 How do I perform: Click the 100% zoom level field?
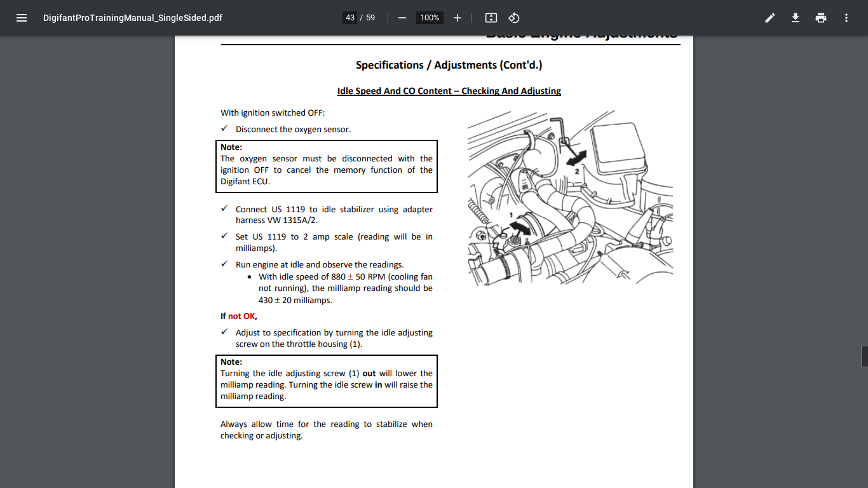430,18
